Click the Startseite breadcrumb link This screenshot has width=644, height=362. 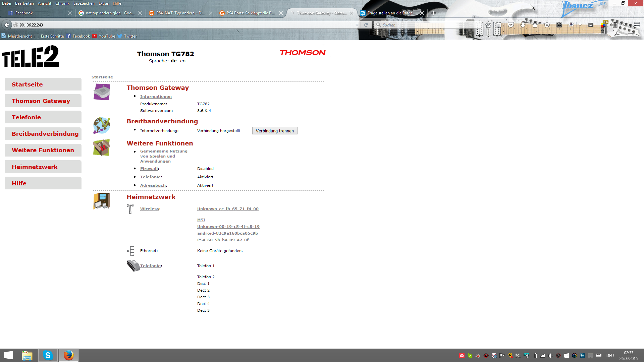(x=102, y=77)
